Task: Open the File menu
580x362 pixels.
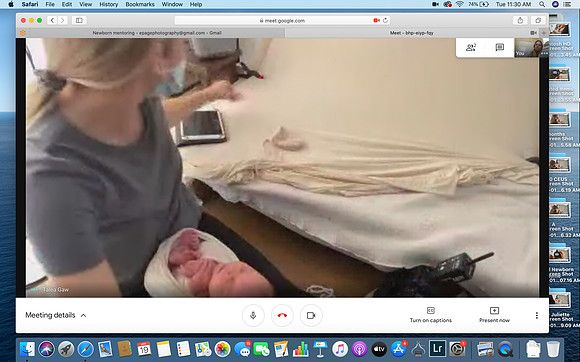Action: point(50,4)
